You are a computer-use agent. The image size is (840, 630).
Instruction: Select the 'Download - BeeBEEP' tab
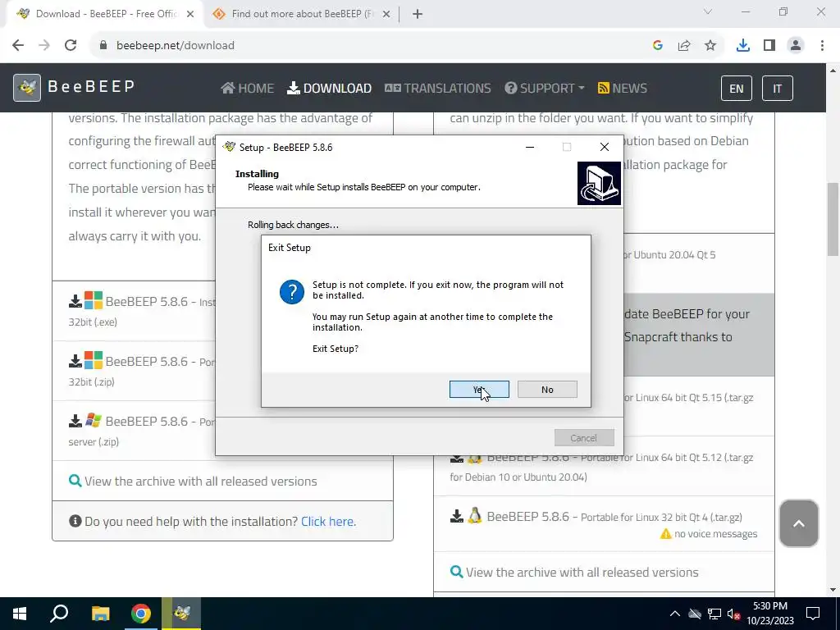[x=105, y=14]
